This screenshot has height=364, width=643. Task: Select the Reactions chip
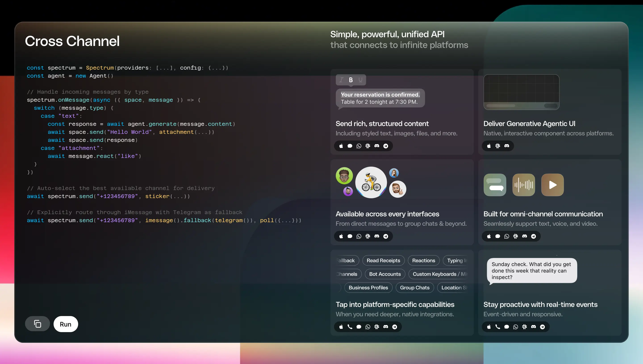pyautogui.click(x=424, y=261)
